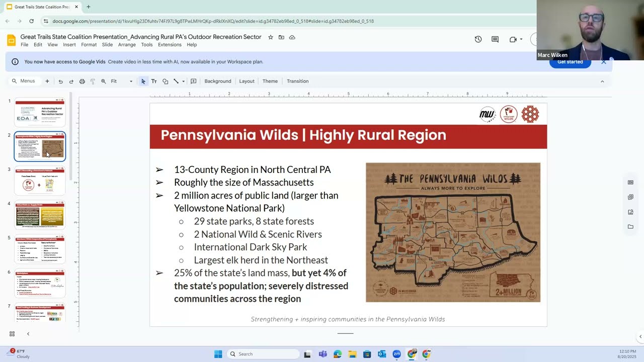Open the Insert menu

point(69,45)
